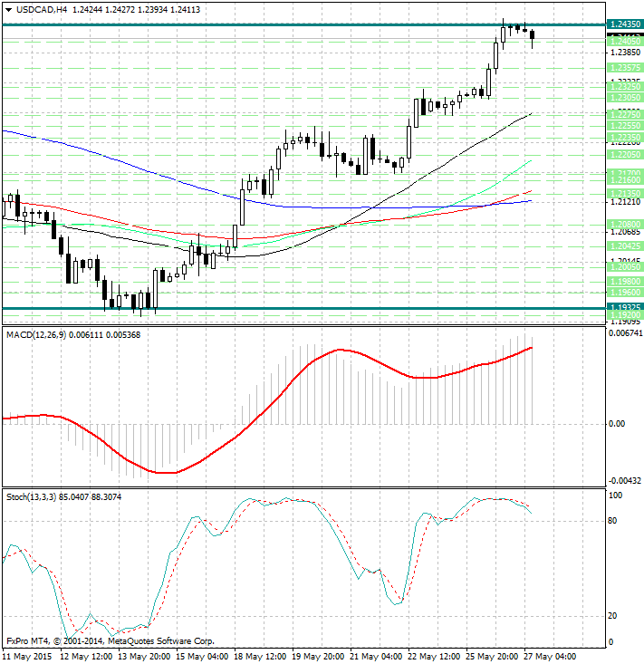Click the 80 level on Stochastic scale
This screenshot has width=644, height=664.
612,521
